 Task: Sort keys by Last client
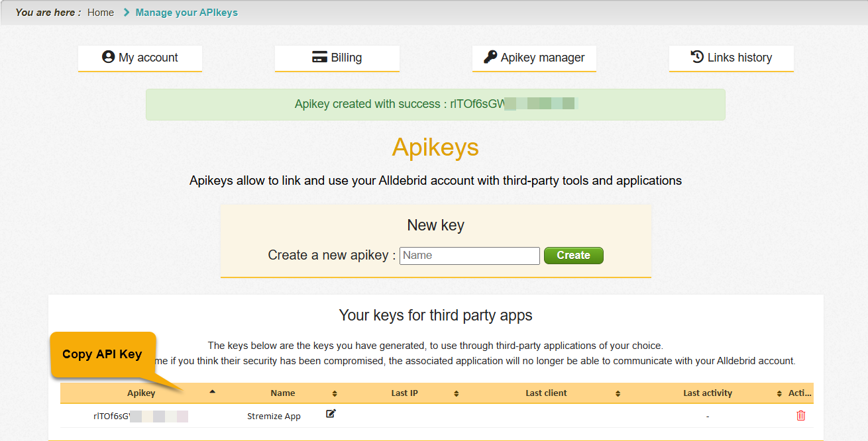(616, 392)
